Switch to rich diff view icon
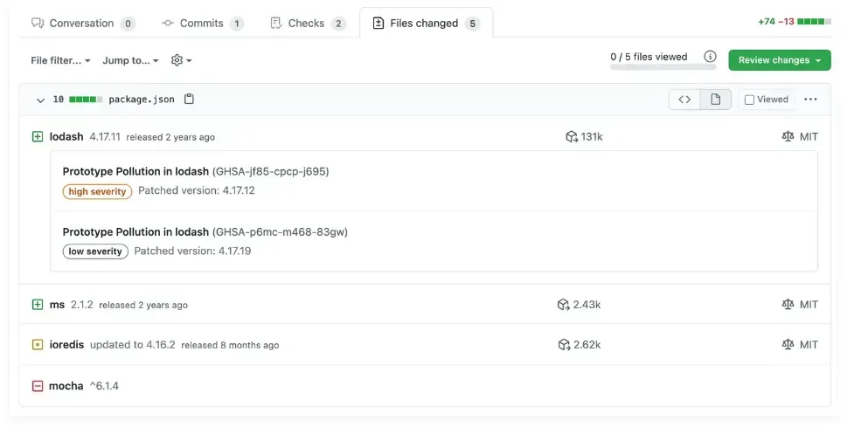This screenshot has width=868, height=434. 715,100
